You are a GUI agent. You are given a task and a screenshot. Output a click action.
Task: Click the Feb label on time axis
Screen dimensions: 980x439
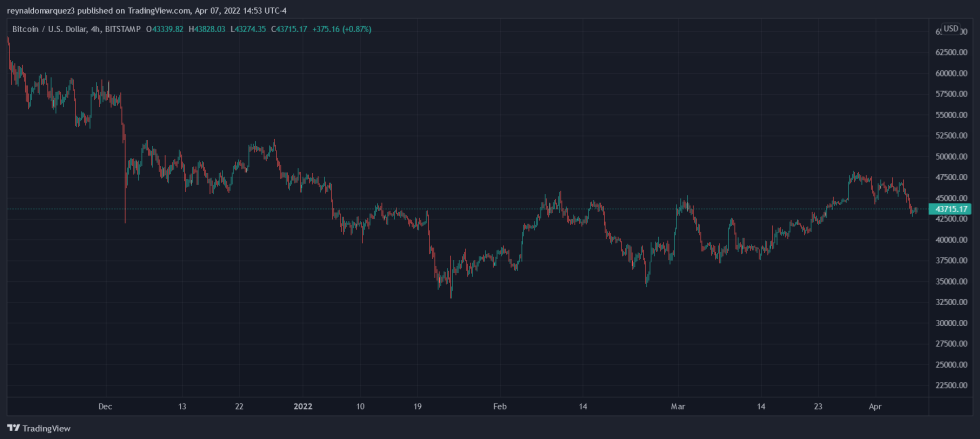(x=500, y=406)
